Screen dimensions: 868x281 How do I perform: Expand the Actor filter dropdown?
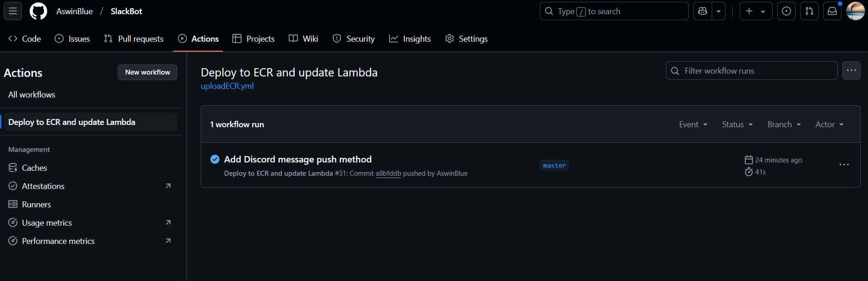click(x=830, y=124)
